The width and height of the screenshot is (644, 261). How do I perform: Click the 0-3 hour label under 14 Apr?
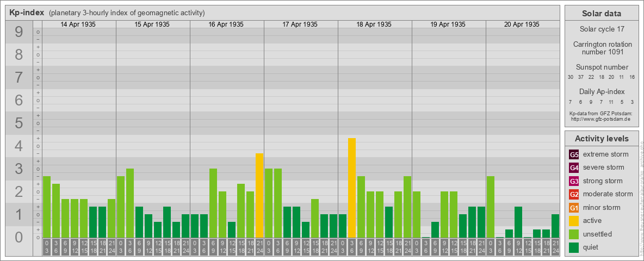[x=47, y=247]
